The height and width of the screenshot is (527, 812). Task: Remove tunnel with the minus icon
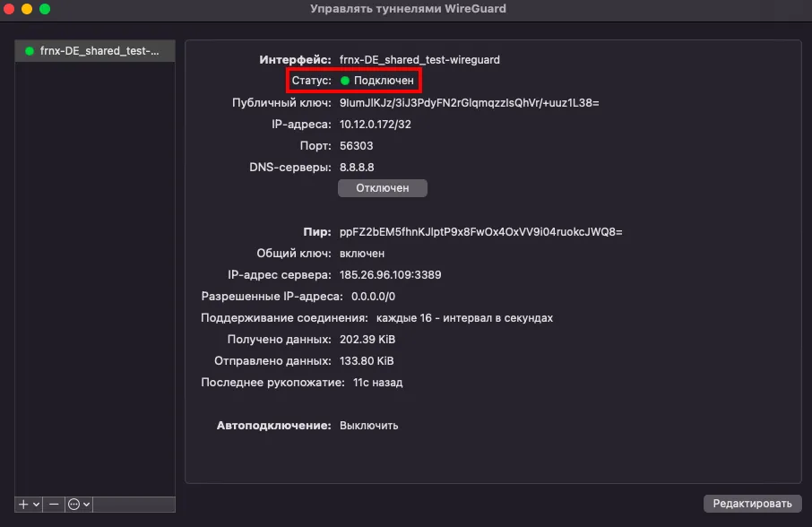[54, 505]
